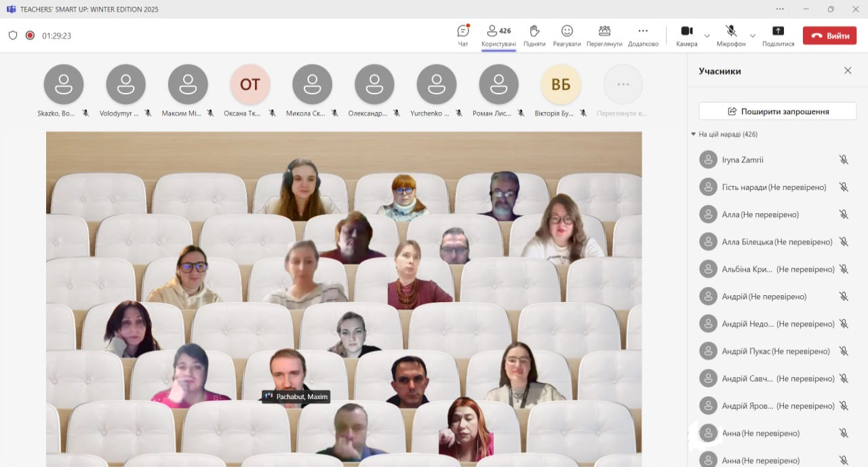The height and width of the screenshot is (467, 868).
Task: Click muted mic icon next to Skazko
Action: click(x=85, y=113)
